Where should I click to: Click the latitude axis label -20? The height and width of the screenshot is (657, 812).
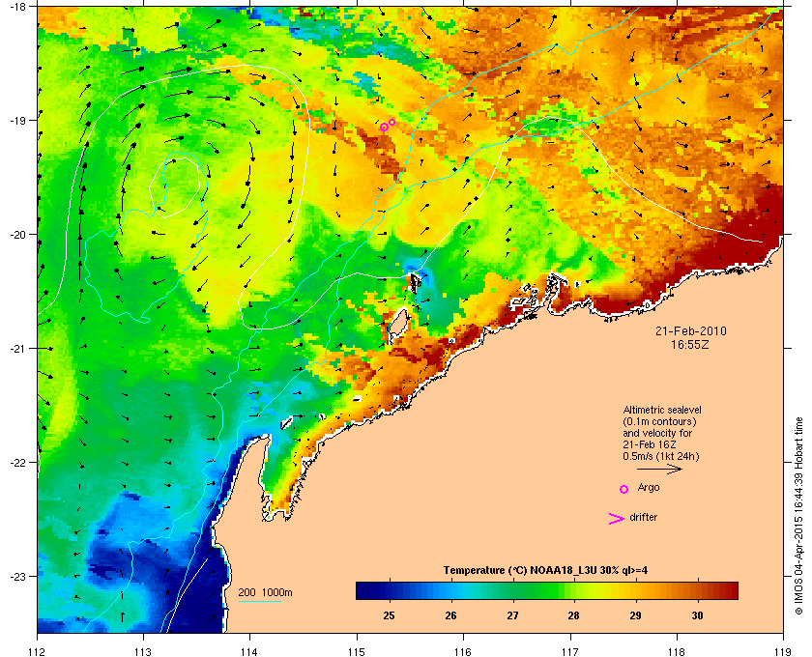coord(17,235)
